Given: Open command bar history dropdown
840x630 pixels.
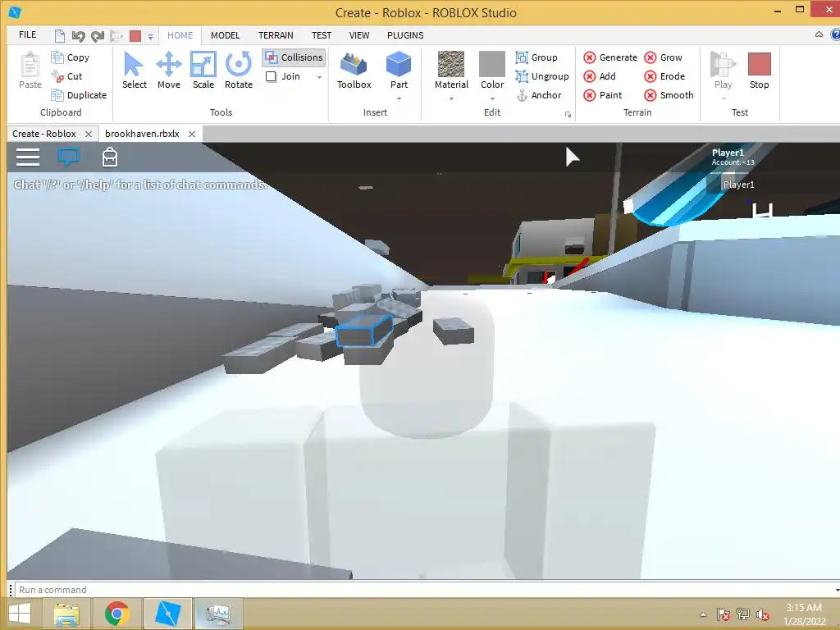Looking at the screenshot, I should click(837, 590).
